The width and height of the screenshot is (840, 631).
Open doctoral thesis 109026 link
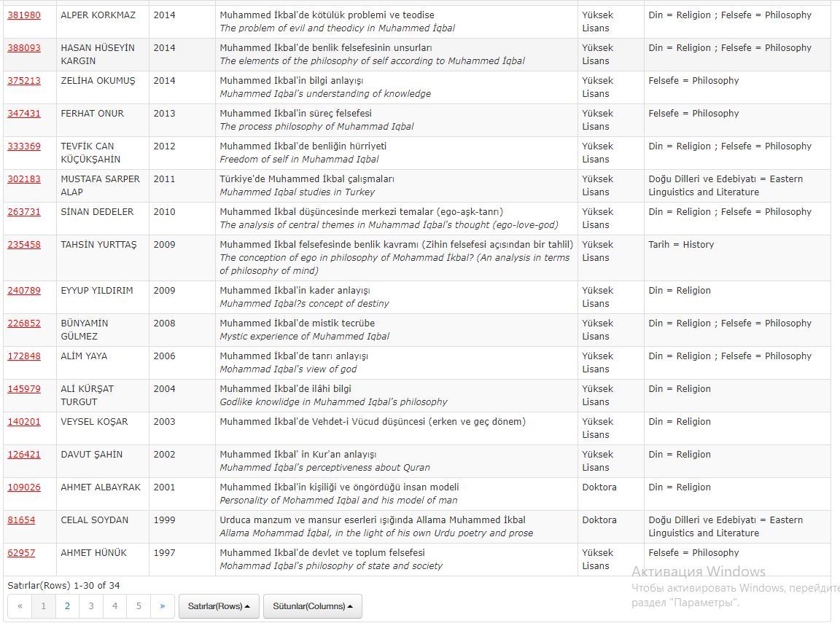pyautogui.click(x=24, y=487)
